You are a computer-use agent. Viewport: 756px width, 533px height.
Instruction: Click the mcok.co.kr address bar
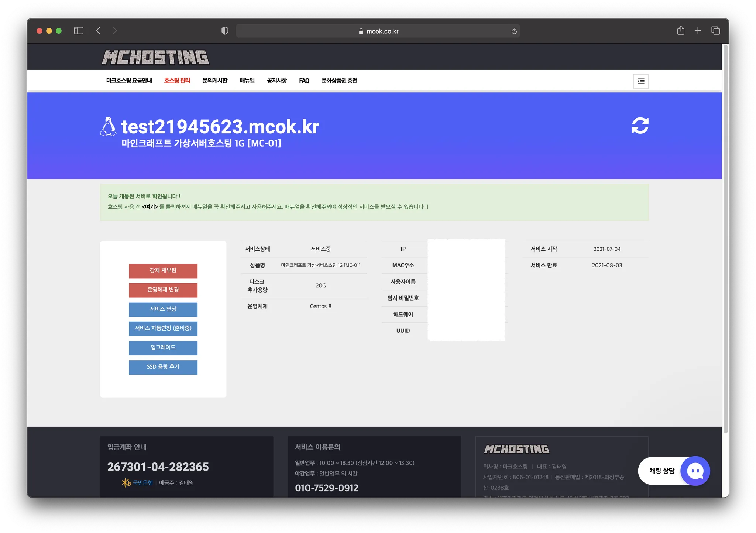pos(378,31)
